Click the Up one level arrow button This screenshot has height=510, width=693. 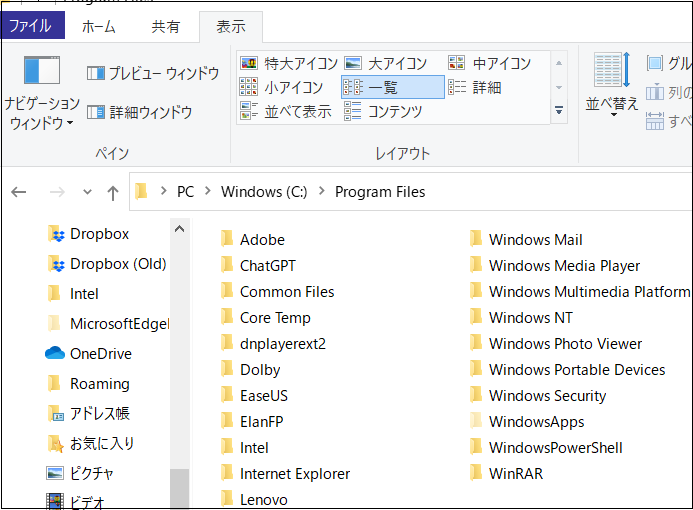(x=112, y=192)
